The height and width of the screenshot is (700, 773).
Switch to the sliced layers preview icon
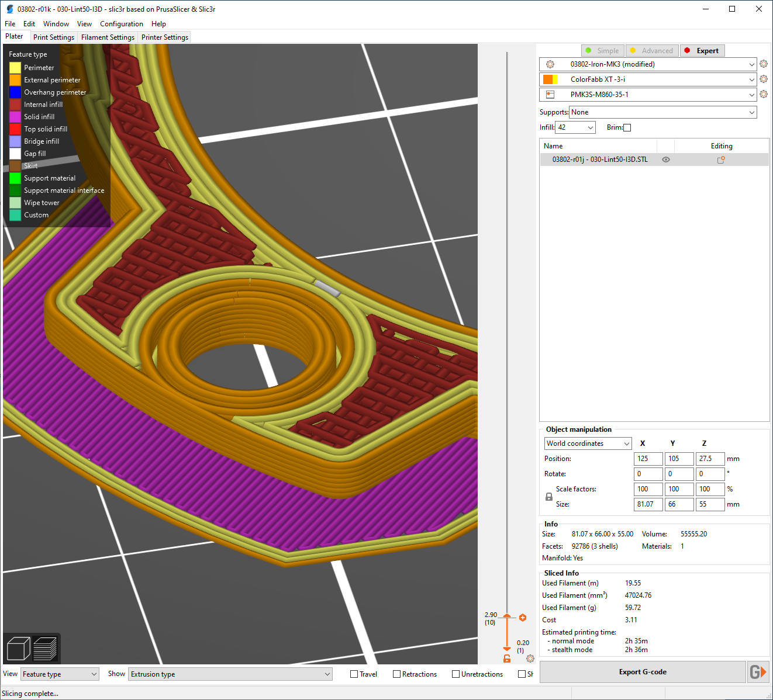[x=45, y=649]
